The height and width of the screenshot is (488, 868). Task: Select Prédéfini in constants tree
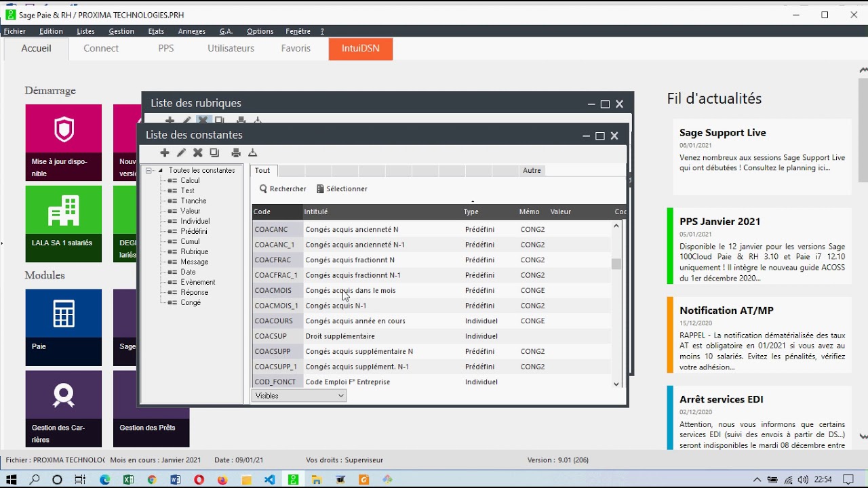pos(194,232)
